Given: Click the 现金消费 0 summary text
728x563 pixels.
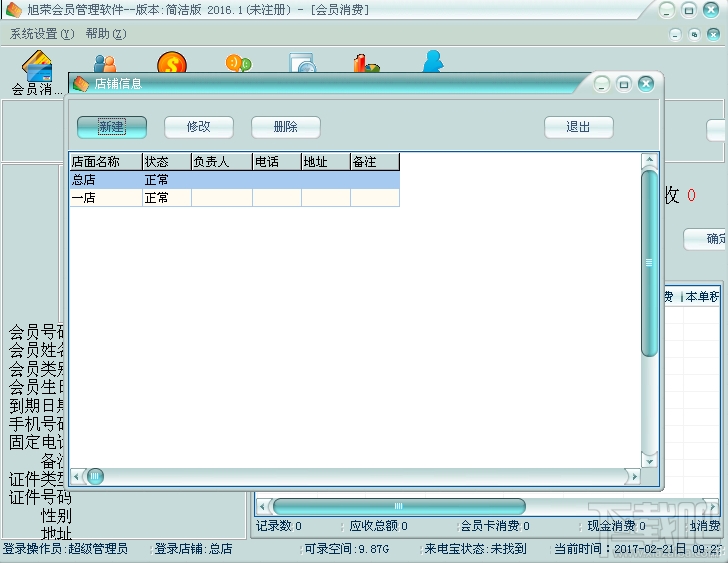Looking at the screenshot, I should coord(617,526).
